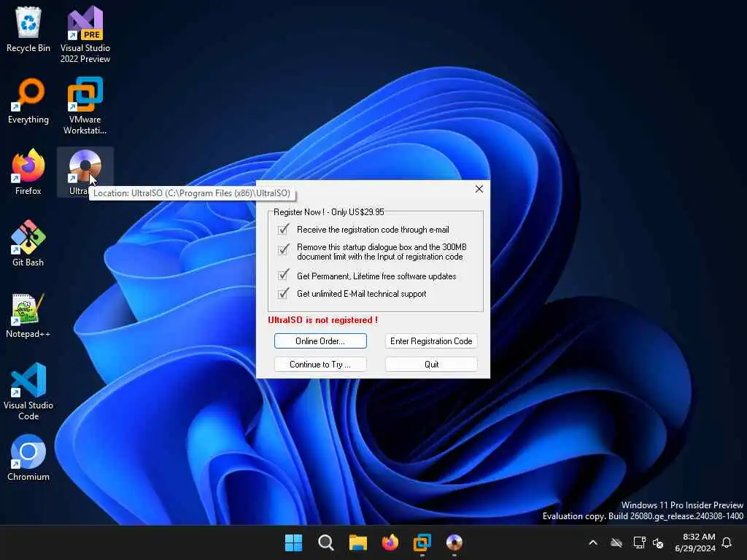The height and width of the screenshot is (560, 747).
Task: Click Continue to Try ... button
Action: (x=320, y=365)
